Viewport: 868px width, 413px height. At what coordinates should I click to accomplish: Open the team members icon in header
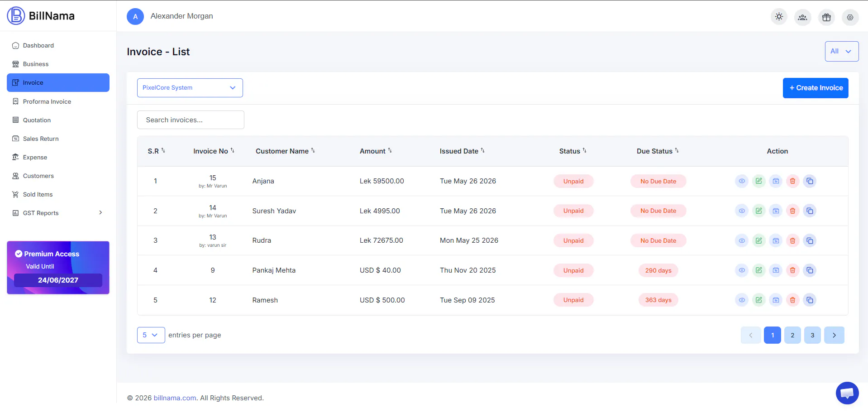(x=802, y=17)
